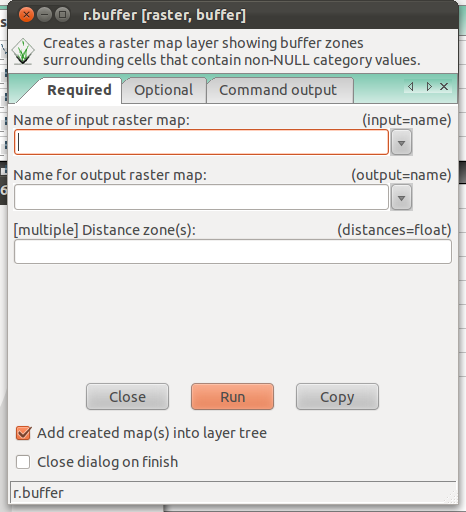Screen dimensions: 466x512
Task: Open the output raster map dropdown
Action: click(x=401, y=198)
